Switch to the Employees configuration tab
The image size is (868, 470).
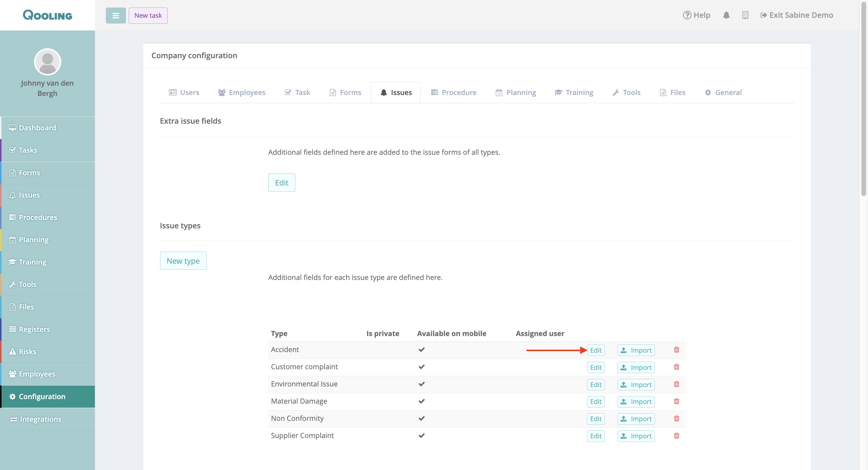242,92
